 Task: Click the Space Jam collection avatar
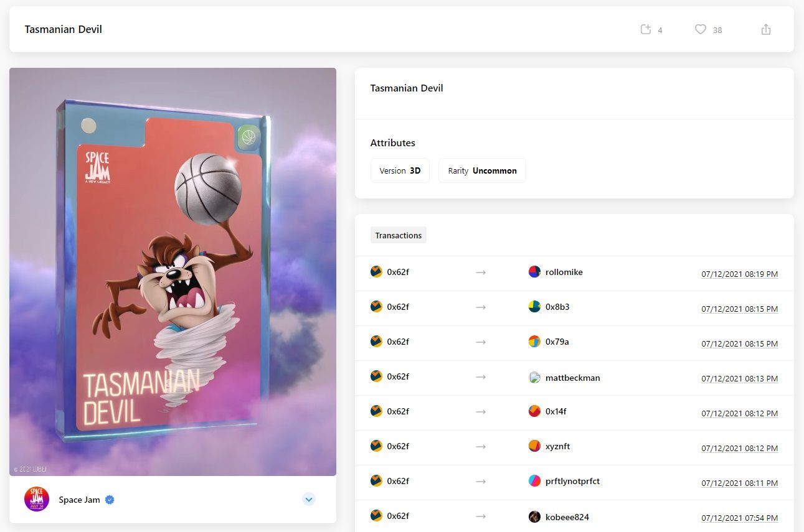tap(37, 499)
